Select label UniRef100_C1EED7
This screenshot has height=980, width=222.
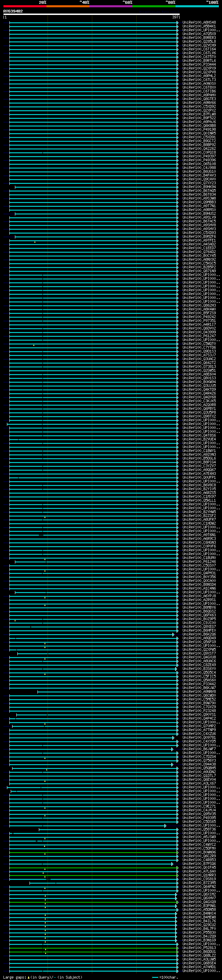199,248
